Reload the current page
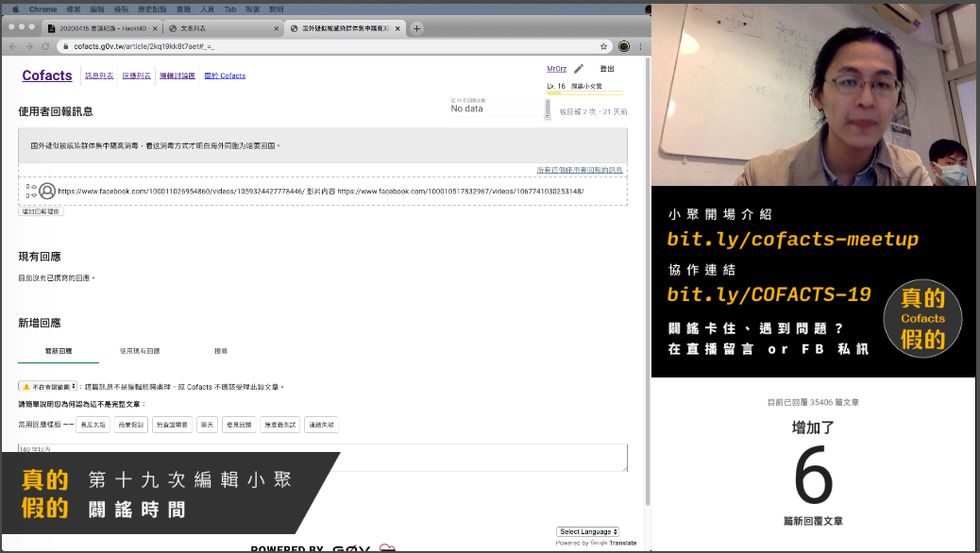980x553 pixels. click(x=45, y=46)
